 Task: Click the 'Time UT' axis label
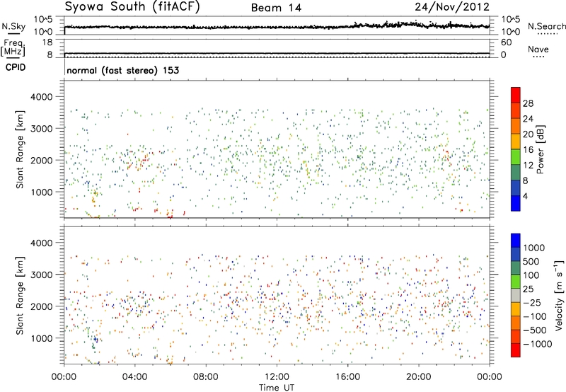[277, 387]
